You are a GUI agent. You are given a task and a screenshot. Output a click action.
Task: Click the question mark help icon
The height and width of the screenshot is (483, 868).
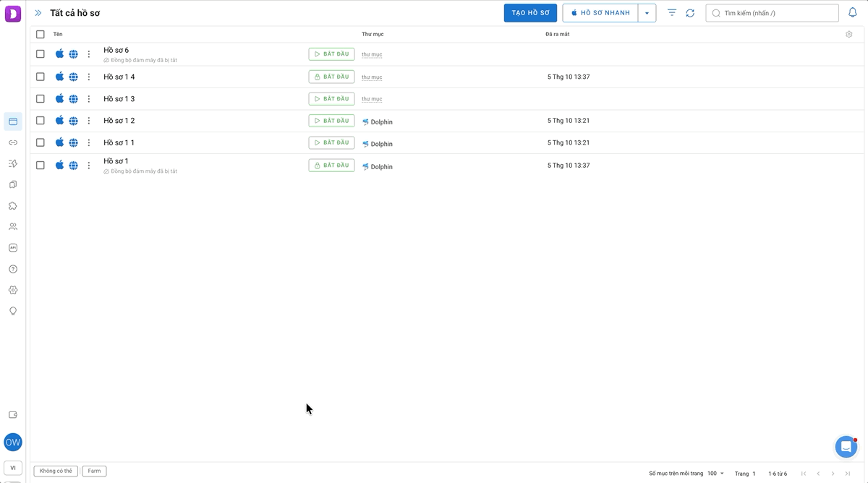[13, 269]
